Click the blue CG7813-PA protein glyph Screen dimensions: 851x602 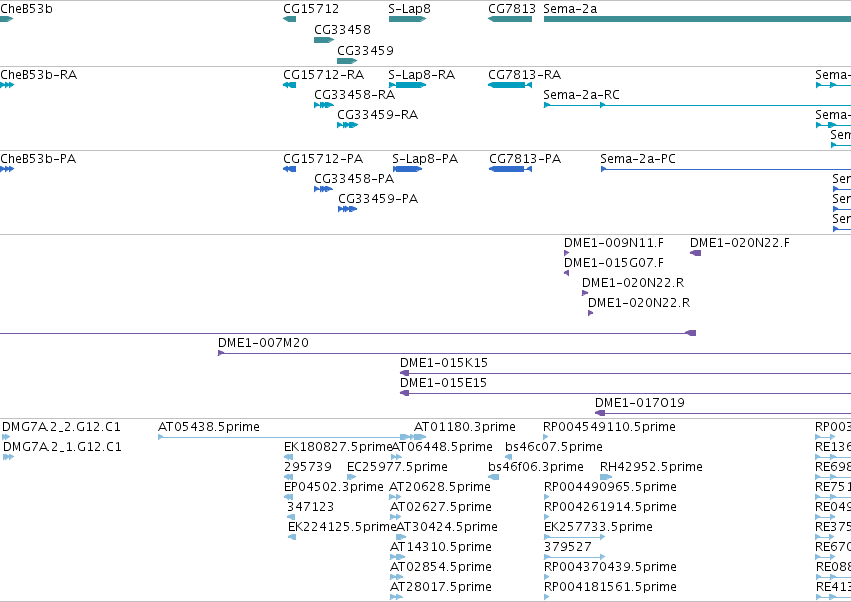(x=510, y=169)
